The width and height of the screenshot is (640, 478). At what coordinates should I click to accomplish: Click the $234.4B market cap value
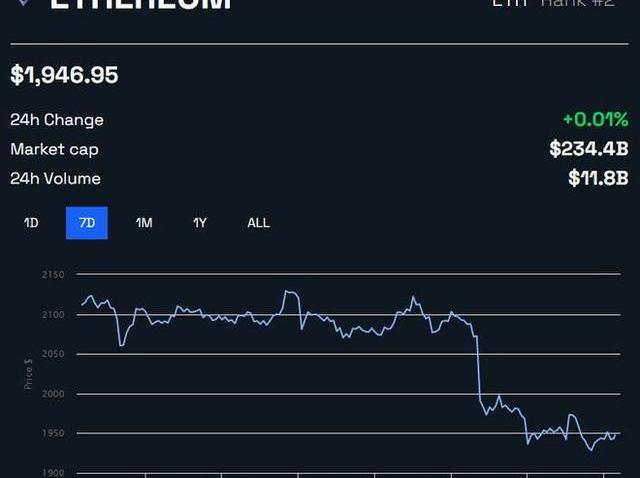[589, 149]
